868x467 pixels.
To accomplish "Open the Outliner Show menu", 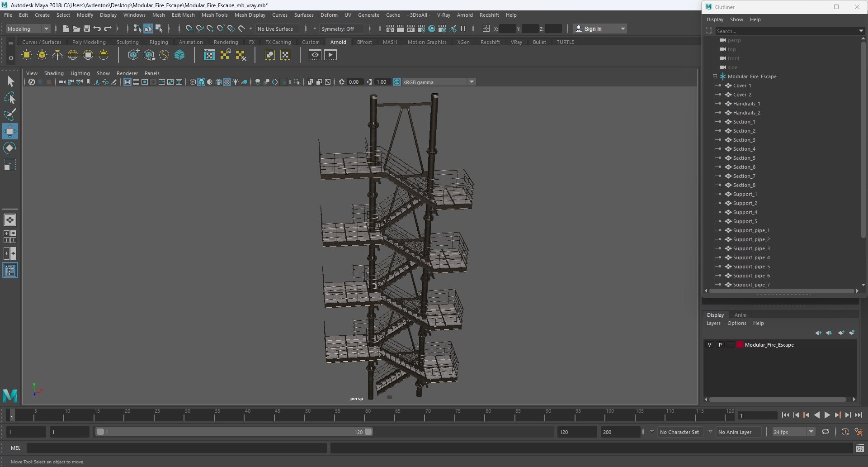I will click(x=736, y=19).
